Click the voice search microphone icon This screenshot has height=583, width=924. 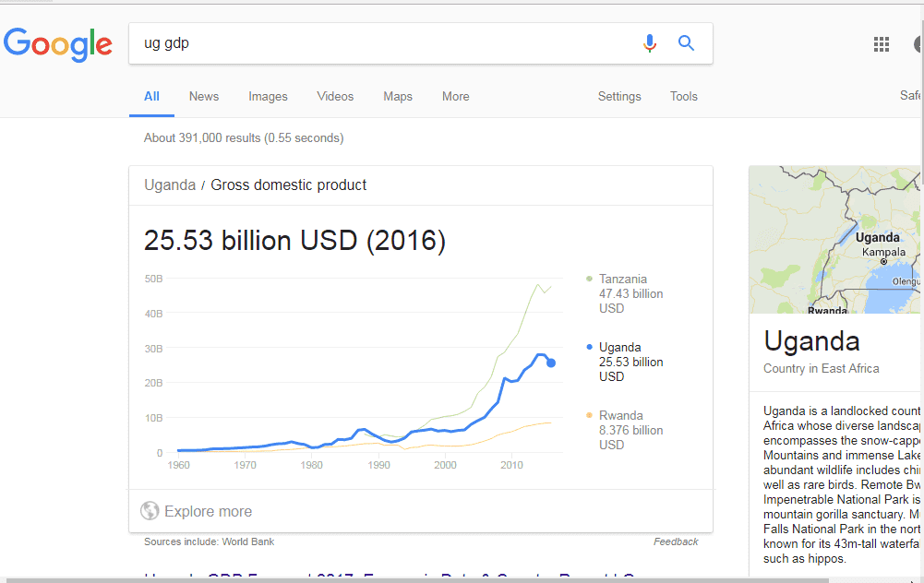[650, 43]
